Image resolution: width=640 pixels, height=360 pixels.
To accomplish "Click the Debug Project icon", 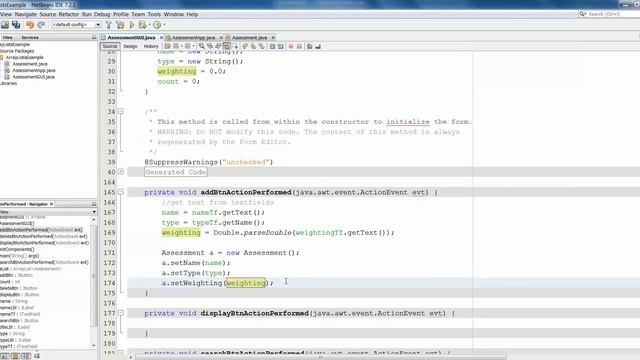I will pyautogui.click(x=142, y=25).
